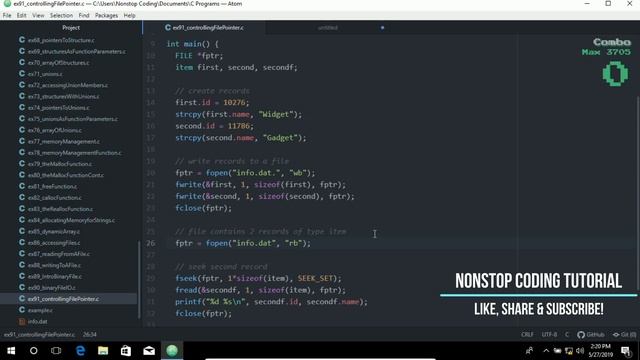Click the C icon beside ex74_pointersToUnions.c
Viewport: 640px width, 360px height.
click(x=22, y=107)
